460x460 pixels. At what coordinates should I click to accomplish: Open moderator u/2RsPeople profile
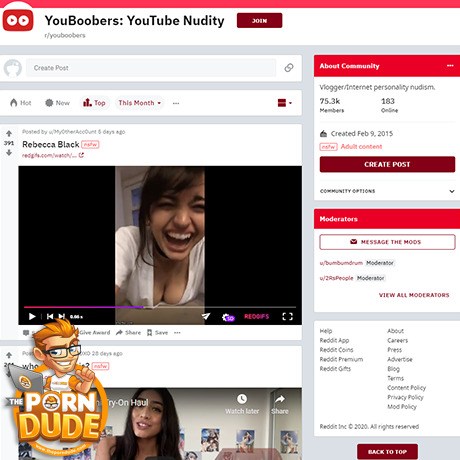[x=336, y=278]
